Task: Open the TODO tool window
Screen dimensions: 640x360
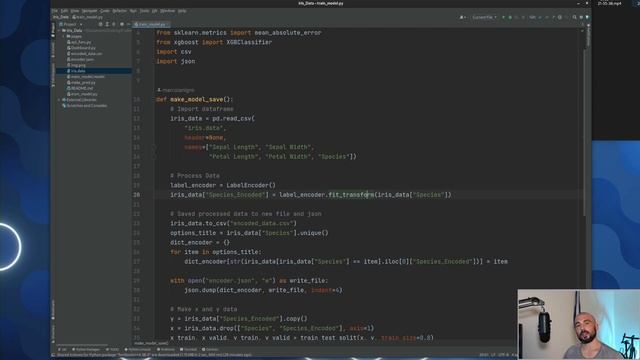Action: (x=113, y=349)
